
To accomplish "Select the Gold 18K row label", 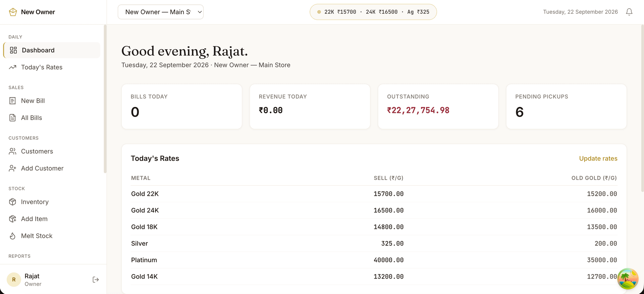I will click(144, 227).
